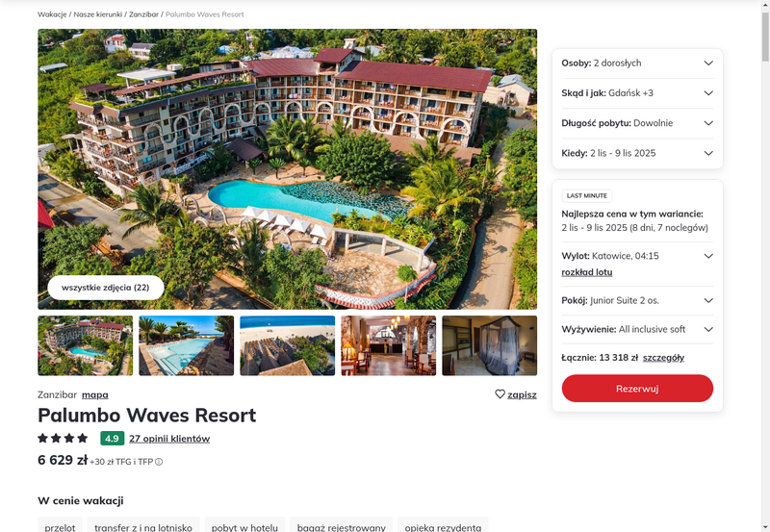Go to Nasze kierunki in breadcrumb

tap(98, 14)
